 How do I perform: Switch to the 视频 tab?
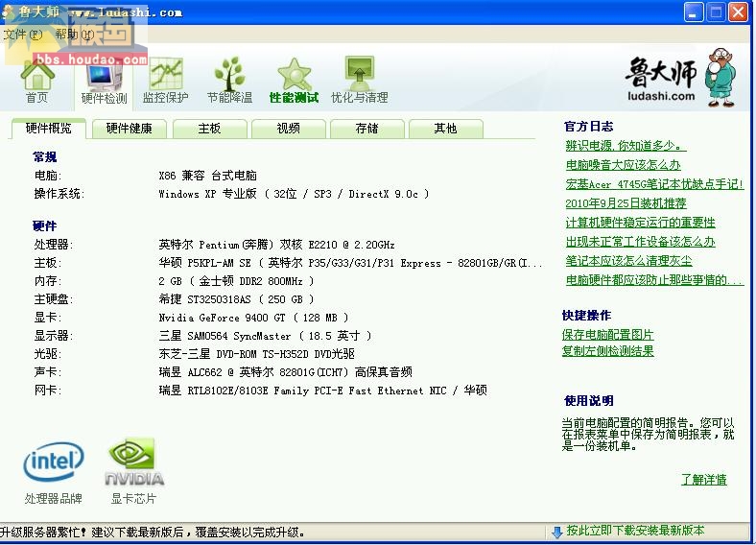tap(289, 129)
